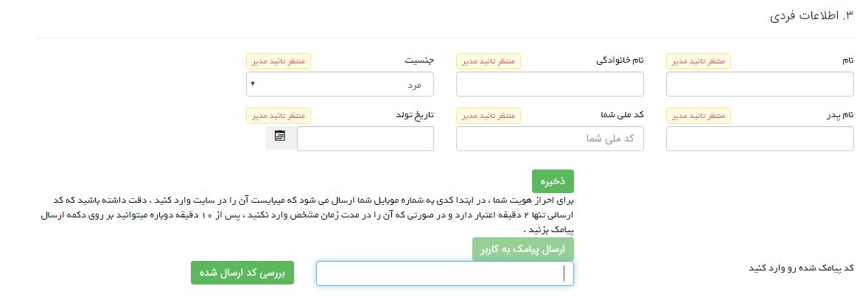Click the dropdown arrow of the جنسیت select
The height and width of the screenshot is (297, 868).
coord(253,84)
